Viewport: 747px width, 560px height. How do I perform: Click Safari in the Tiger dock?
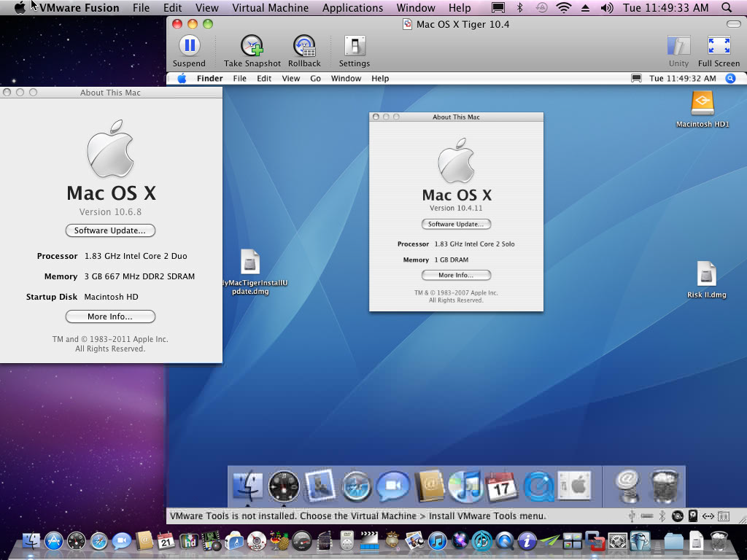[x=355, y=486]
